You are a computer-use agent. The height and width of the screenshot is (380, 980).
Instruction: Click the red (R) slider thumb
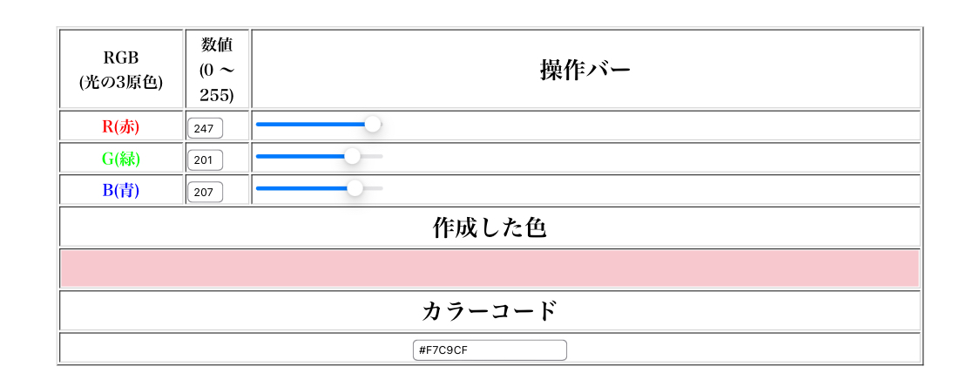[373, 125]
